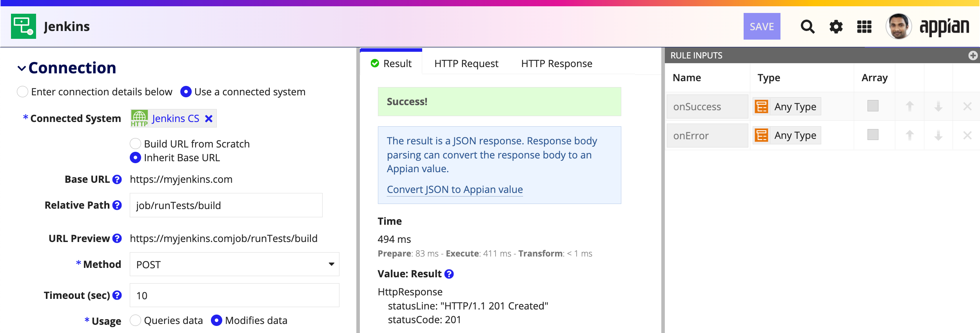
Task: Click the Array column header
Action: point(875,78)
